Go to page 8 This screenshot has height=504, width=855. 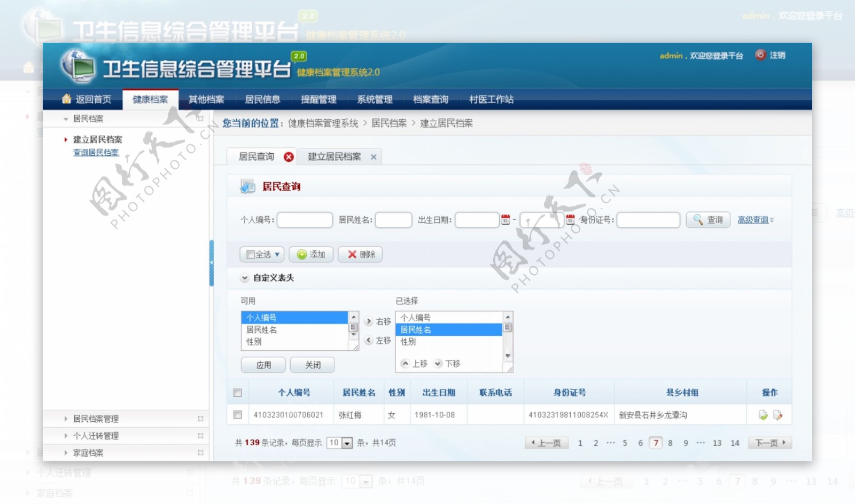670,443
